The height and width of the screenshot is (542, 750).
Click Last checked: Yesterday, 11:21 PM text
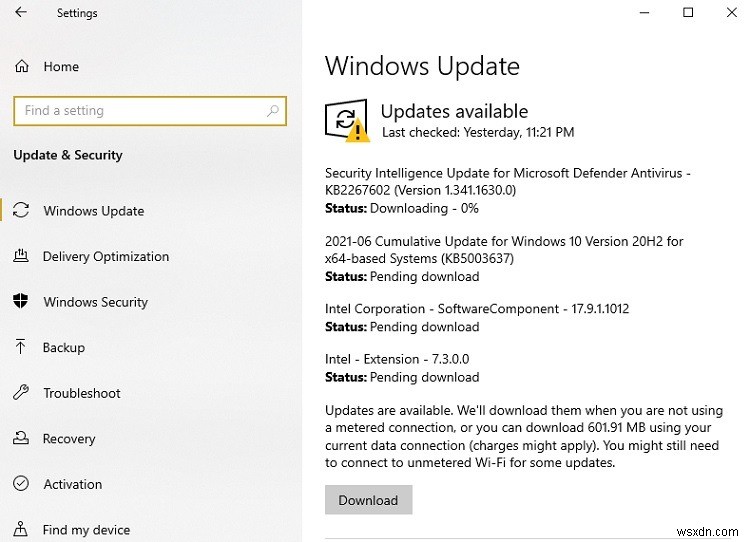[x=478, y=132]
